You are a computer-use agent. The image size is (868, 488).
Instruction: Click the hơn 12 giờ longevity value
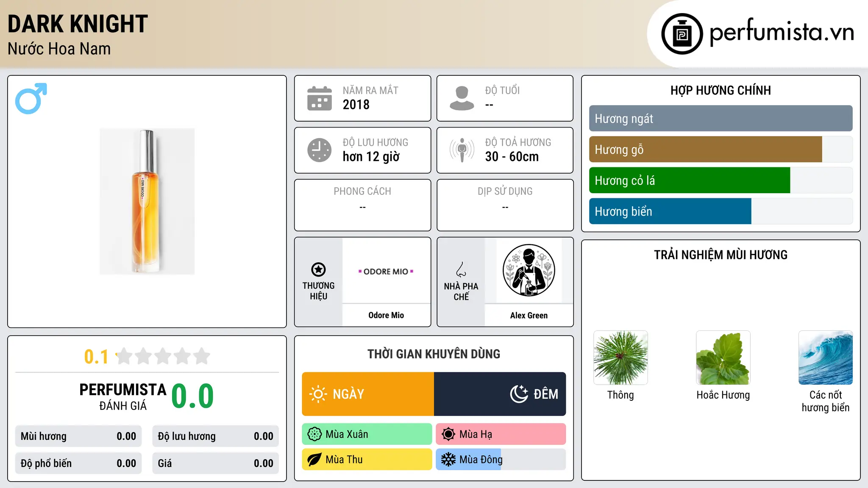coord(371,157)
